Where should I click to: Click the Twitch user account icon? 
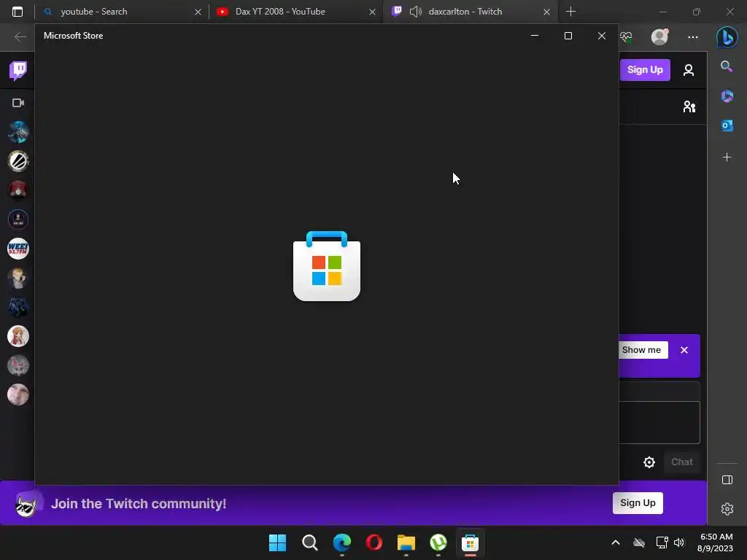(x=689, y=70)
